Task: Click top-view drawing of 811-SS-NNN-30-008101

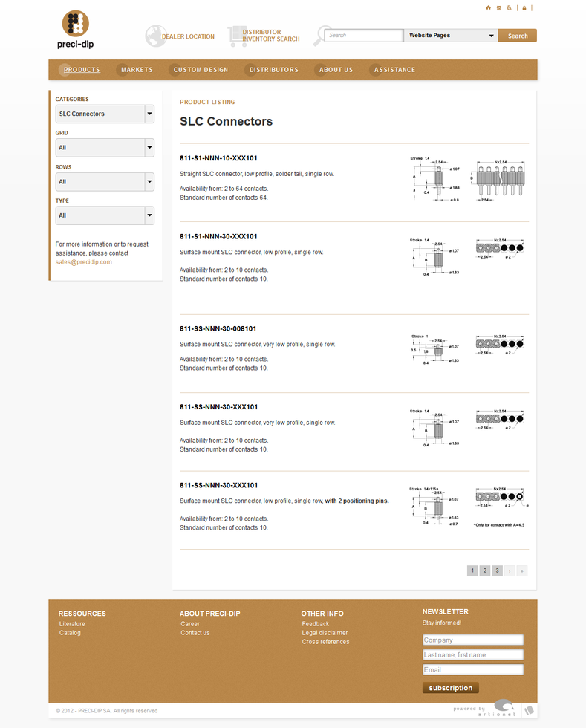Action: (x=500, y=345)
